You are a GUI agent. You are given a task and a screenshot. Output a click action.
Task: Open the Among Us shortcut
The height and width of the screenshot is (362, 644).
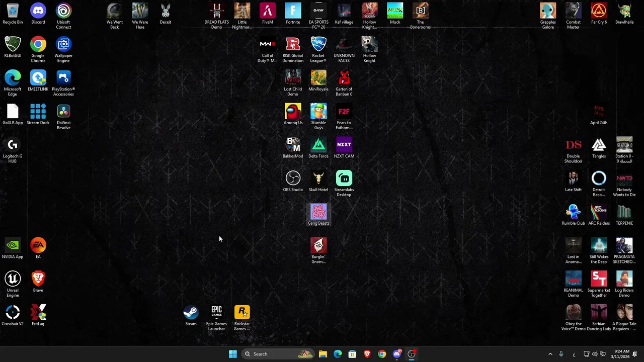click(x=293, y=115)
